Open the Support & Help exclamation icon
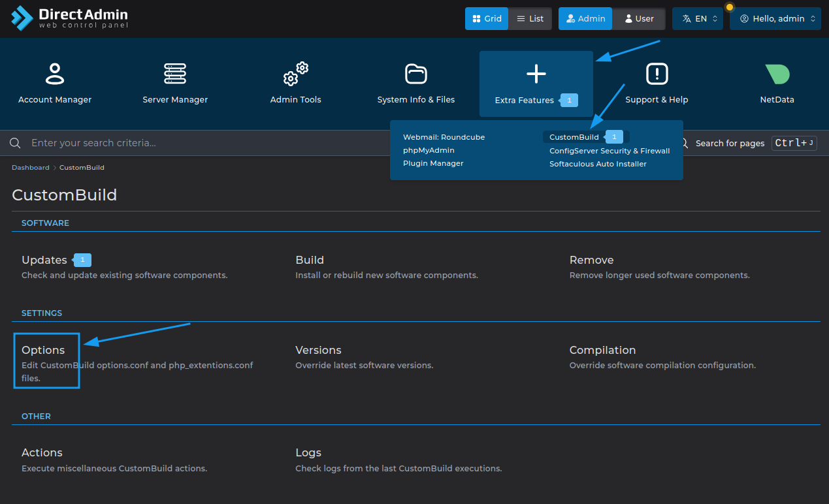The image size is (829, 504). (x=657, y=74)
